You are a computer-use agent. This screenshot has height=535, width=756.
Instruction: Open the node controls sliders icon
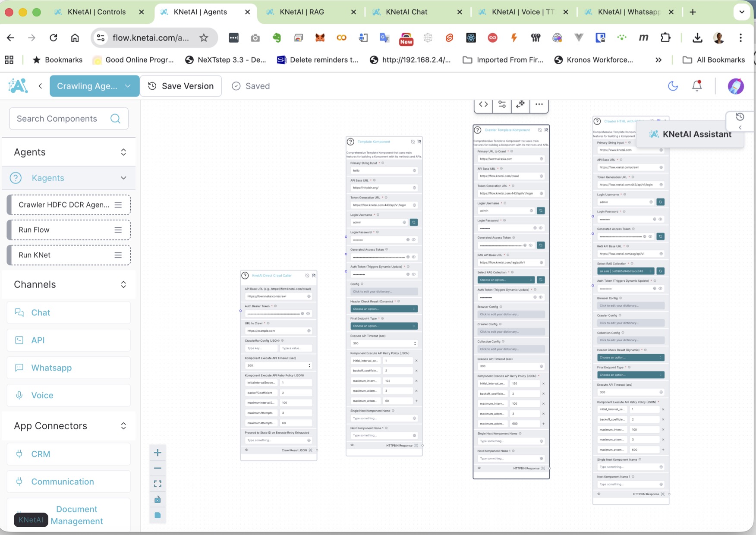pyautogui.click(x=502, y=104)
